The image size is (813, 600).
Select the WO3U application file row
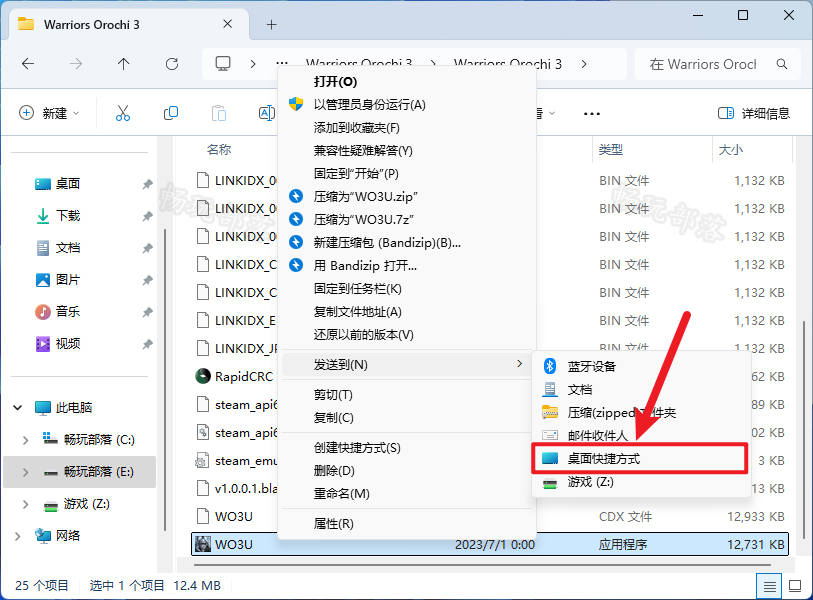coord(489,544)
